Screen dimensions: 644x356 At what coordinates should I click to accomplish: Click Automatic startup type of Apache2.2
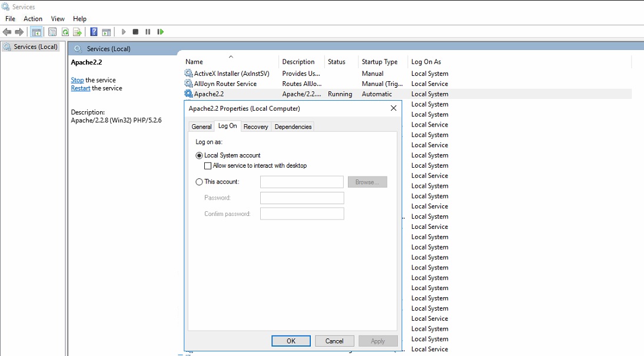[377, 94]
